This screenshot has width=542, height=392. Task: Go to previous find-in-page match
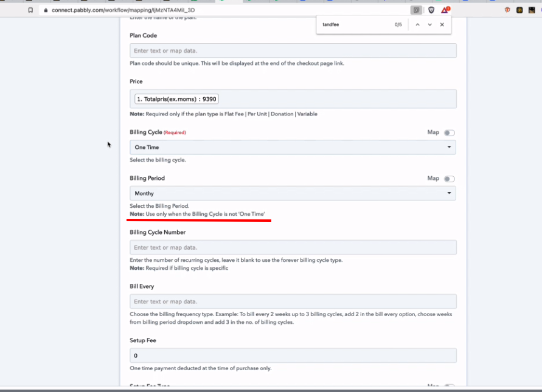[417, 25]
